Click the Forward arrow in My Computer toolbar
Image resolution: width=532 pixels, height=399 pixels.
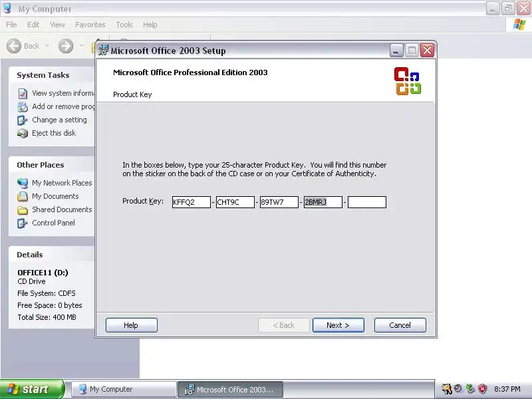[66, 46]
